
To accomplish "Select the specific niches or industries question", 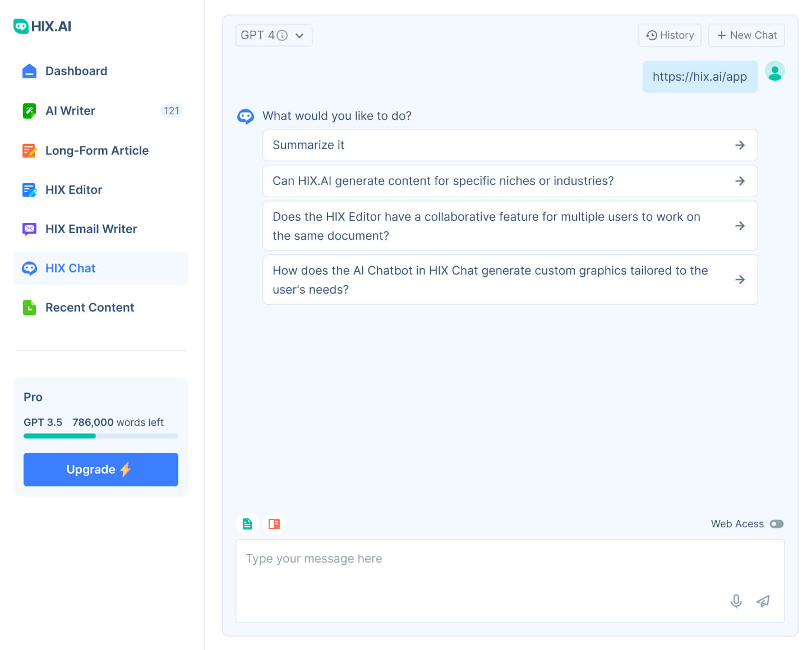I will pyautogui.click(x=510, y=181).
